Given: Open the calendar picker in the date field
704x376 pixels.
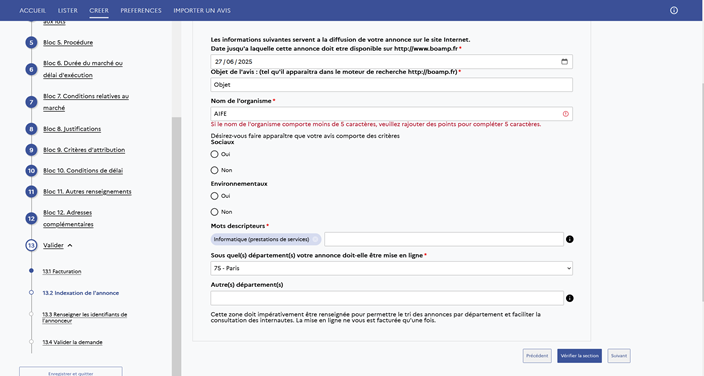Looking at the screenshot, I should (x=564, y=62).
